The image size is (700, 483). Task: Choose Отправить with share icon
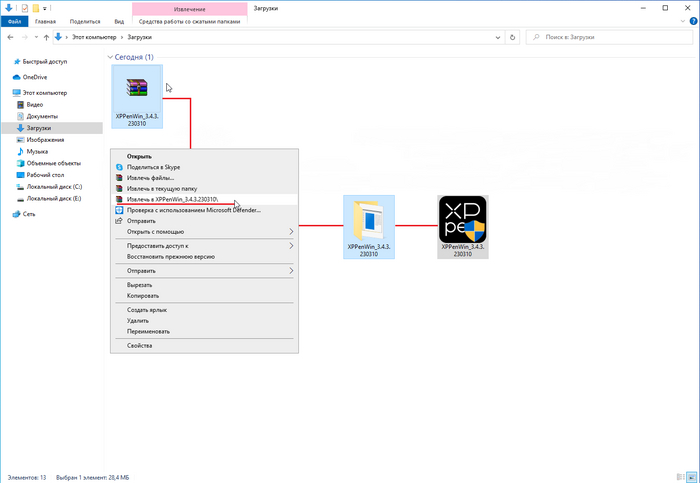click(x=204, y=221)
